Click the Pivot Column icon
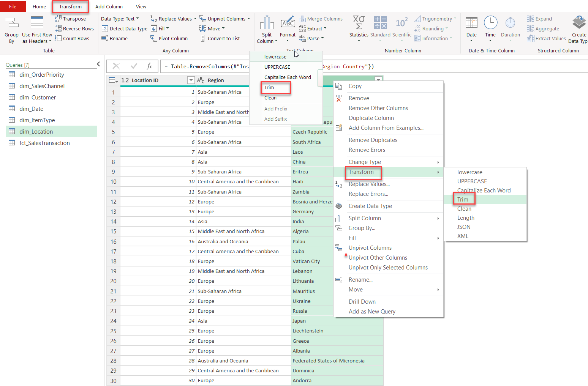This screenshot has height=386, width=588. click(x=153, y=38)
